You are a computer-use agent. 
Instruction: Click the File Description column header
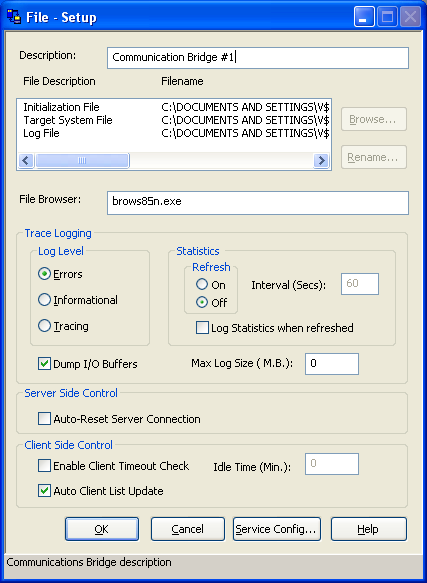tap(59, 81)
